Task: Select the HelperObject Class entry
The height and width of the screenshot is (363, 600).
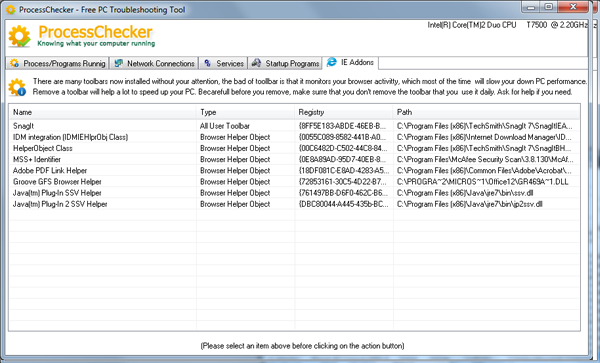Action: tap(294, 148)
